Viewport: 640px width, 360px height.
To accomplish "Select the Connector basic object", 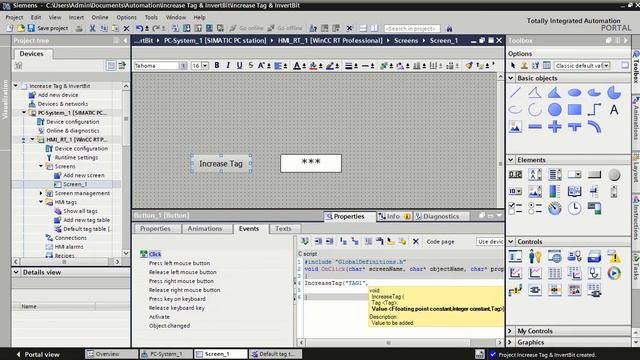I will tap(594, 109).
